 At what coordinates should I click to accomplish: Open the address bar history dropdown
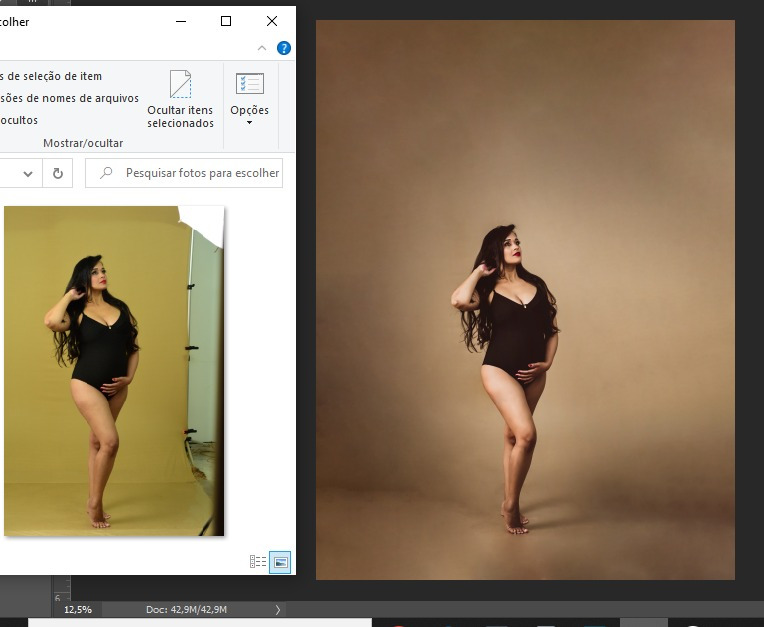tap(27, 173)
